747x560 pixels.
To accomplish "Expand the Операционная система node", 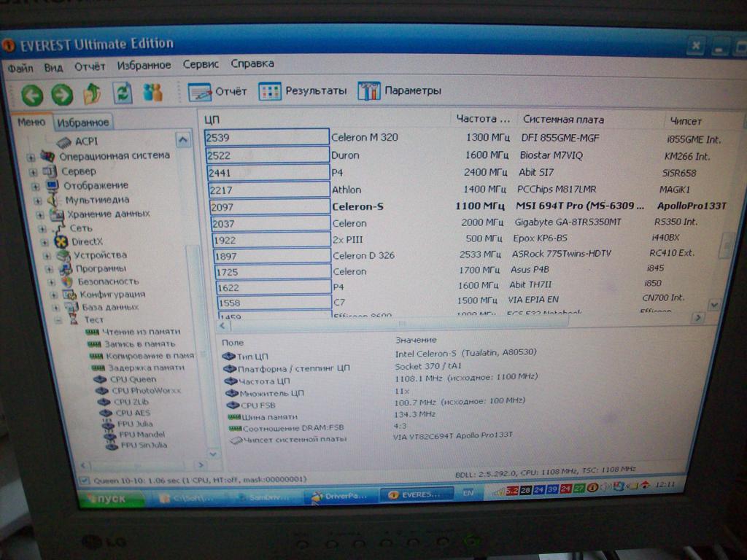I will [31, 157].
